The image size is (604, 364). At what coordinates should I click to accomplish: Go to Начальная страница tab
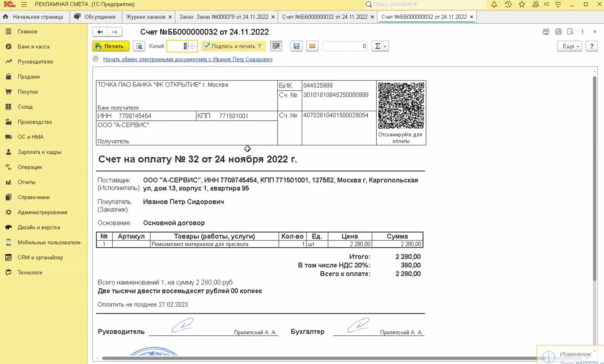[35, 17]
